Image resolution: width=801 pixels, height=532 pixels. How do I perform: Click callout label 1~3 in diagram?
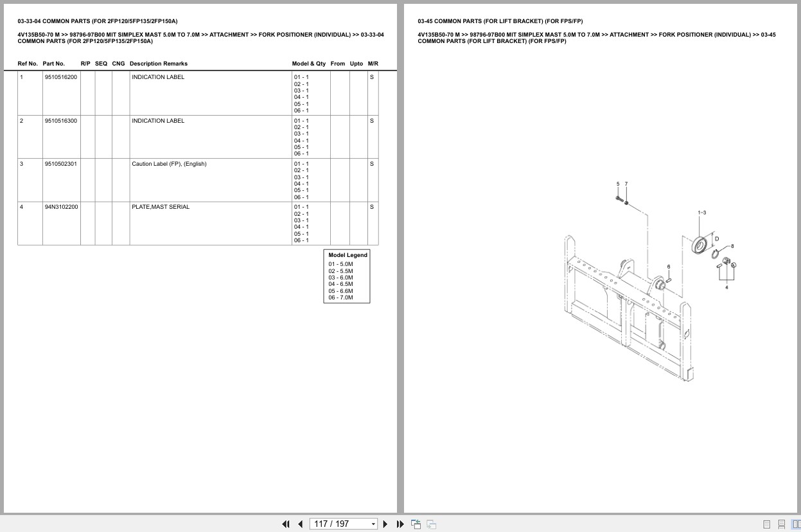point(702,213)
